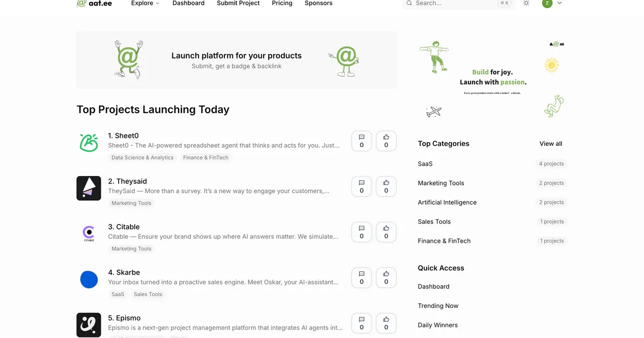Screen dimensions: 644x338
Task: Open the Citable project logo
Action: (89, 234)
